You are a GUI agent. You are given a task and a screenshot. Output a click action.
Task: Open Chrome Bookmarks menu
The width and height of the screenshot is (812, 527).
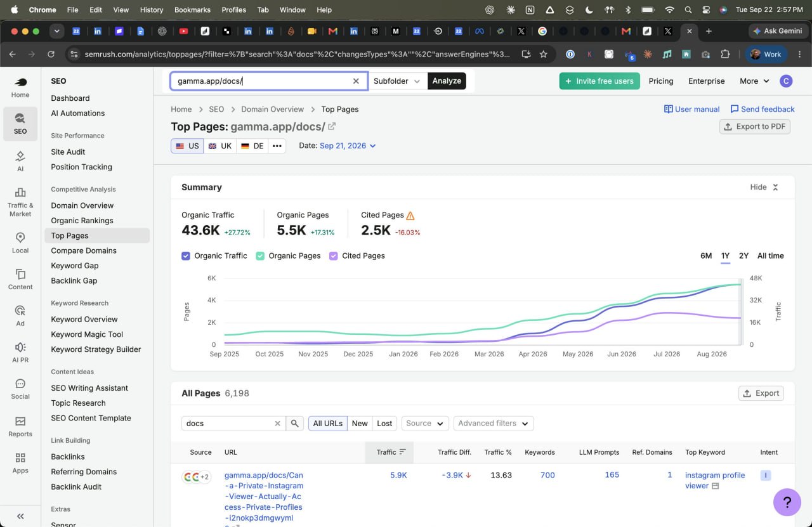click(x=192, y=10)
